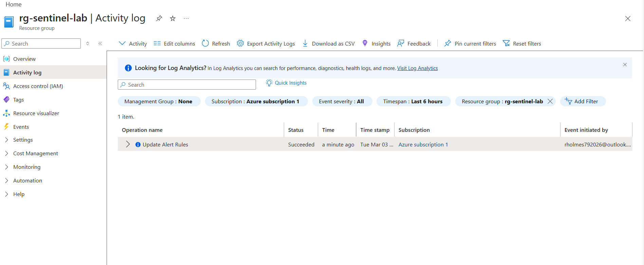Image resolution: width=644 pixels, height=265 pixels.
Task: Click the Feedback person icon
Action: click(401, 43)
